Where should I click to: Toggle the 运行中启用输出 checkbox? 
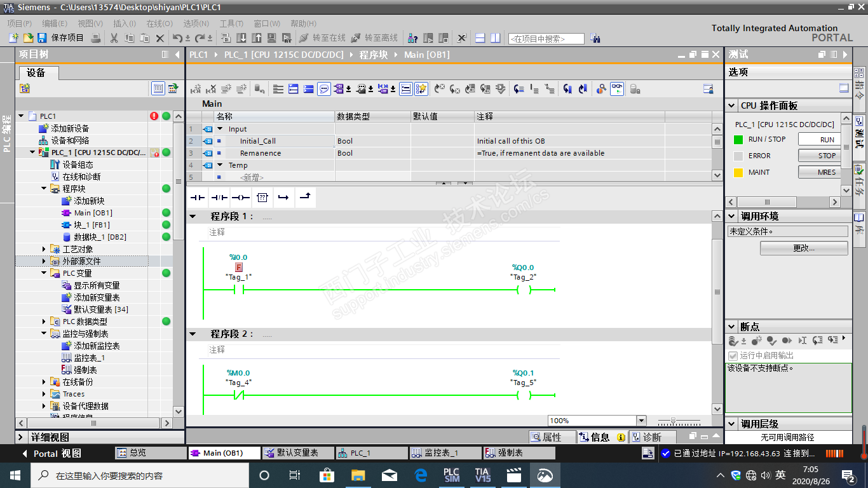(733, 356)
